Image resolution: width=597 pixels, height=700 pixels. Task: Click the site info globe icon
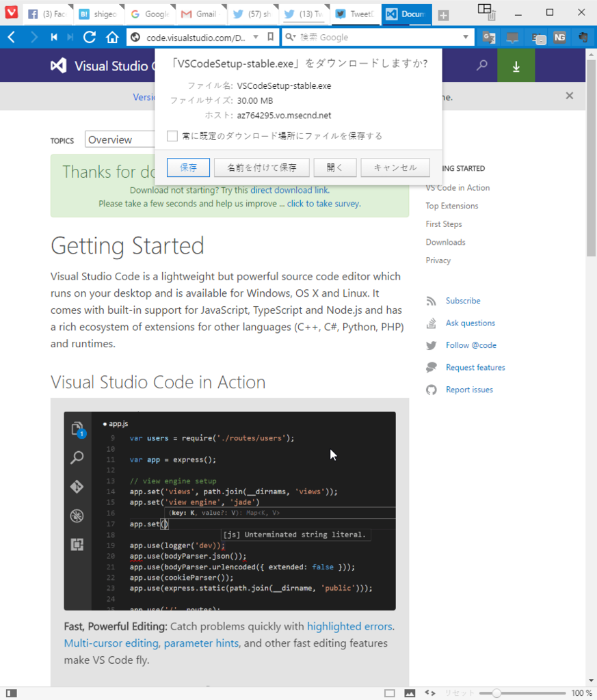tap(135, 38)
